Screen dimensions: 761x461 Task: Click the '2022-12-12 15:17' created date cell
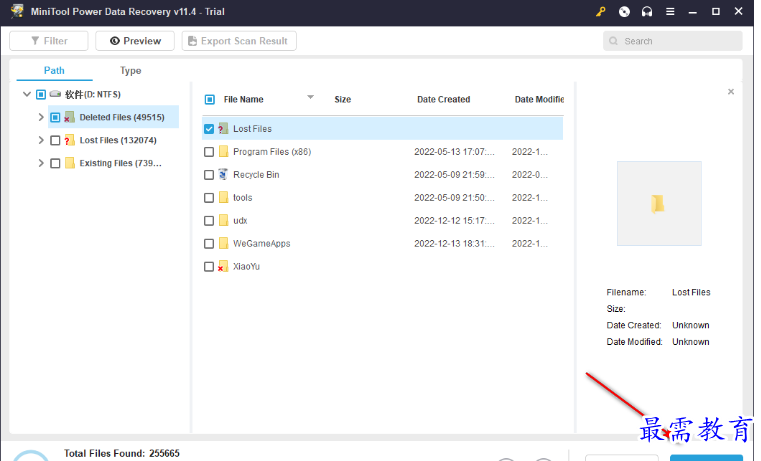[x=454, y=221]
